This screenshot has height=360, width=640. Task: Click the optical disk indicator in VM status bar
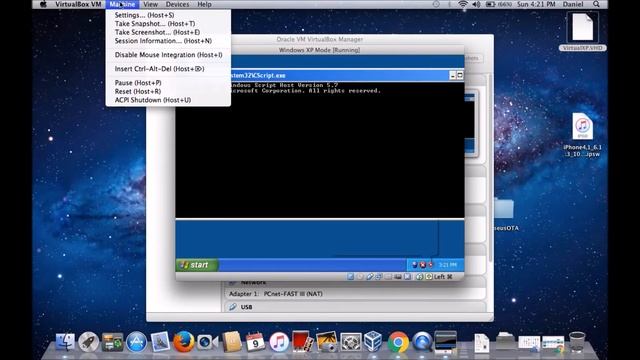pyautogui.click(x=360, y=277)
